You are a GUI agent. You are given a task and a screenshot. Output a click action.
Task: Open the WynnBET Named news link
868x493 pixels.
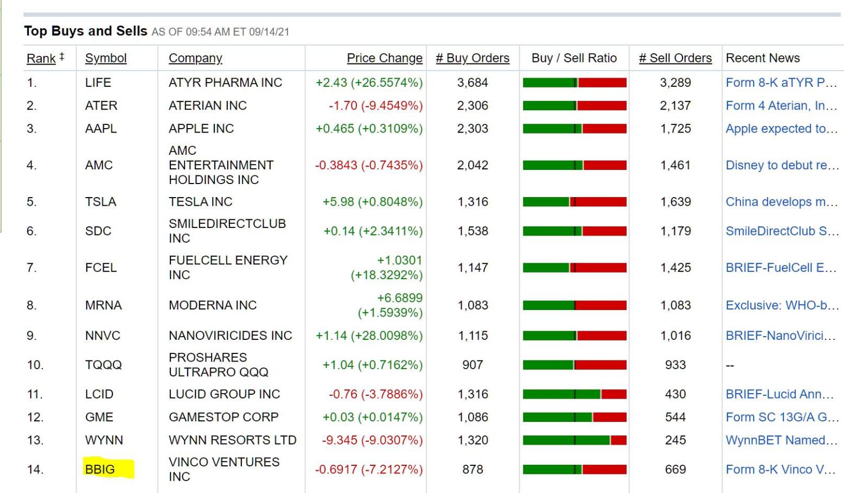(x=782, y=440)
